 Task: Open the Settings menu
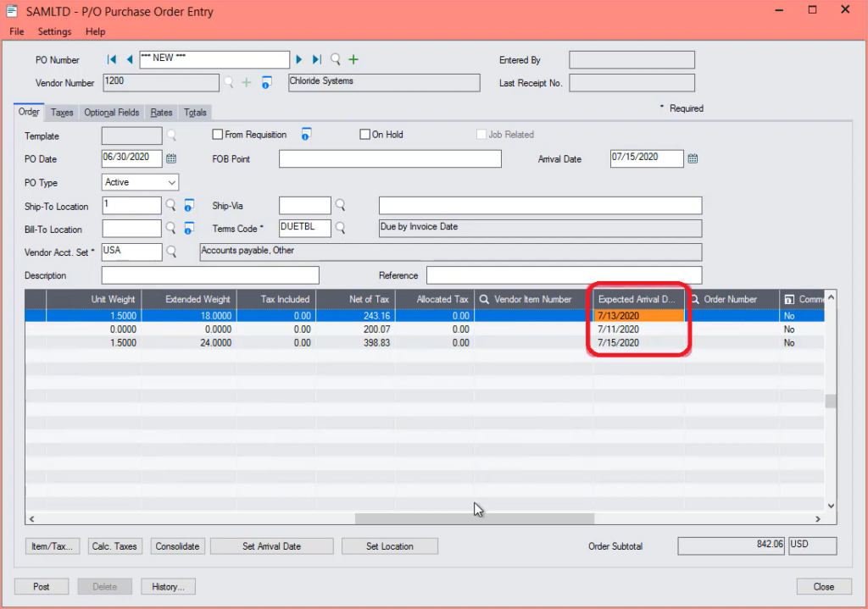pyautogui.click(x=54, y=31)
